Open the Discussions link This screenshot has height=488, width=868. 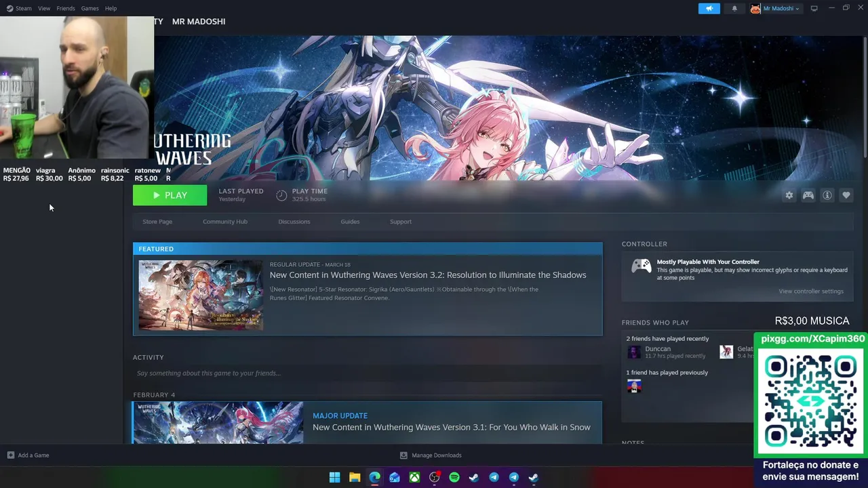click(294, 222)
